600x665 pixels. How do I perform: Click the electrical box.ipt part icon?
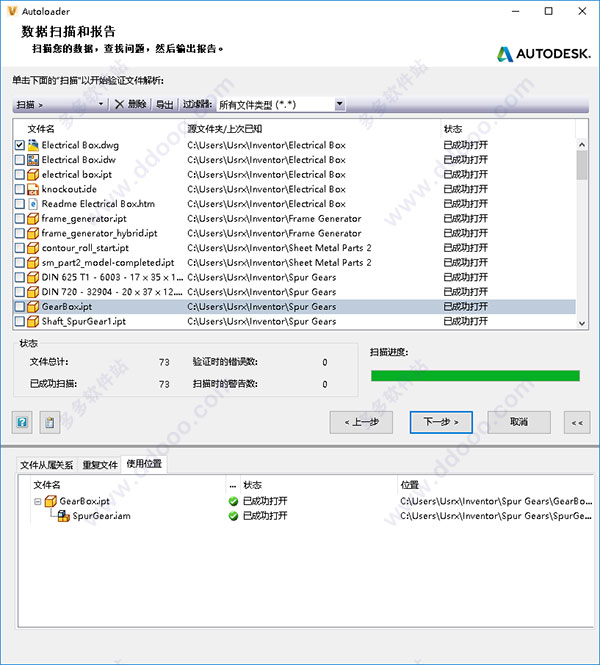click(33, 174)
